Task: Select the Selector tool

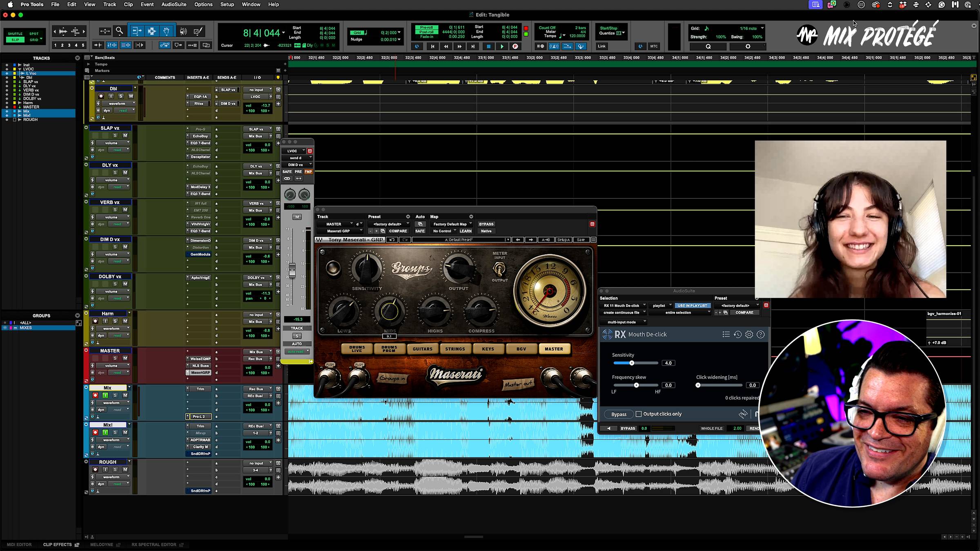Action: 151,31
